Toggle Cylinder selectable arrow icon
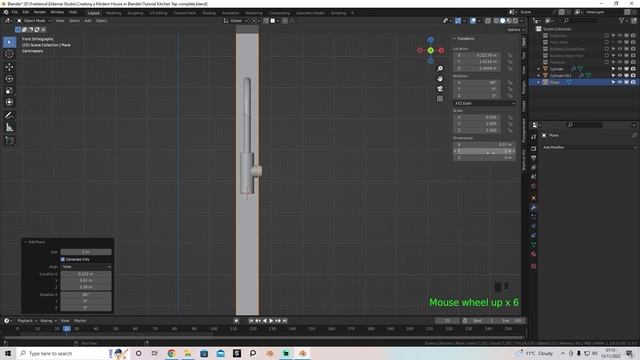This screenshot has height=360, width=640. pos(613,69)
